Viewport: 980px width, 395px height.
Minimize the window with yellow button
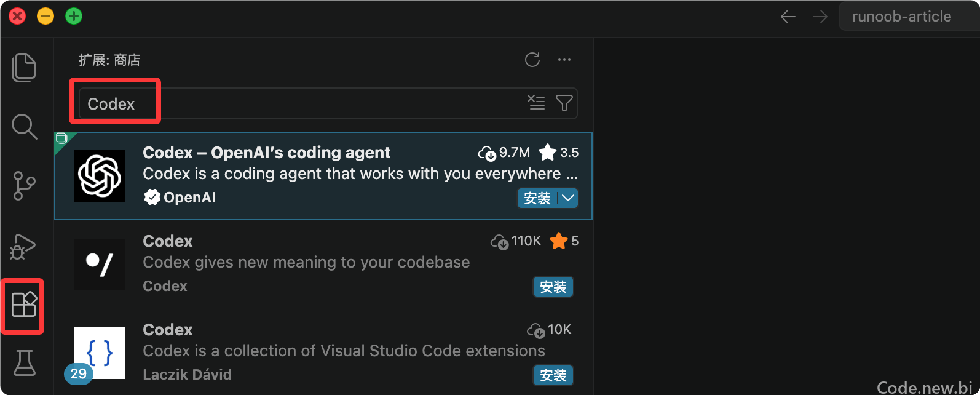click(45, 16)
